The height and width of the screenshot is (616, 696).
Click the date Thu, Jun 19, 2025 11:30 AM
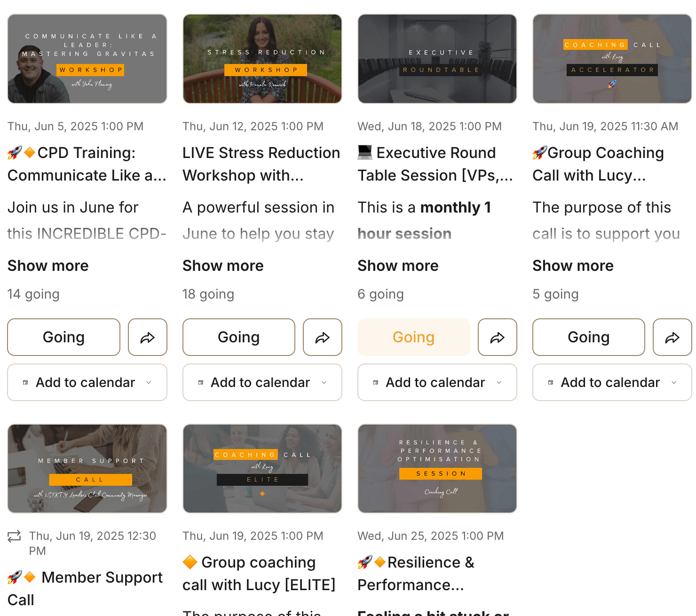[606, 126]
